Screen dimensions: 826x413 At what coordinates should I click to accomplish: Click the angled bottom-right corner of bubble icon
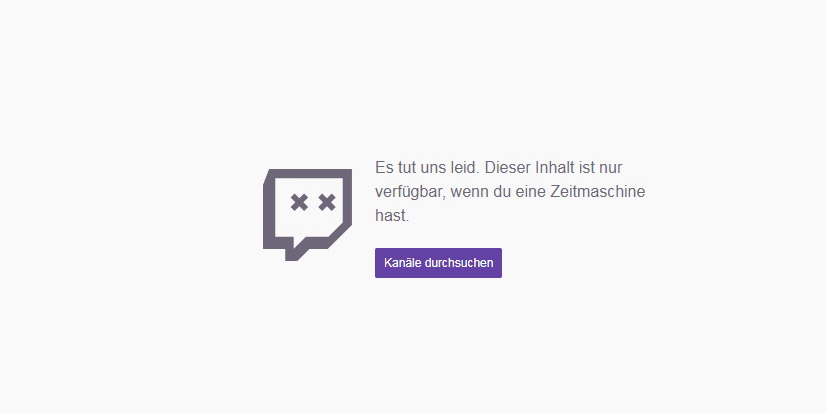pyautogui.click(x=340, y=235)
